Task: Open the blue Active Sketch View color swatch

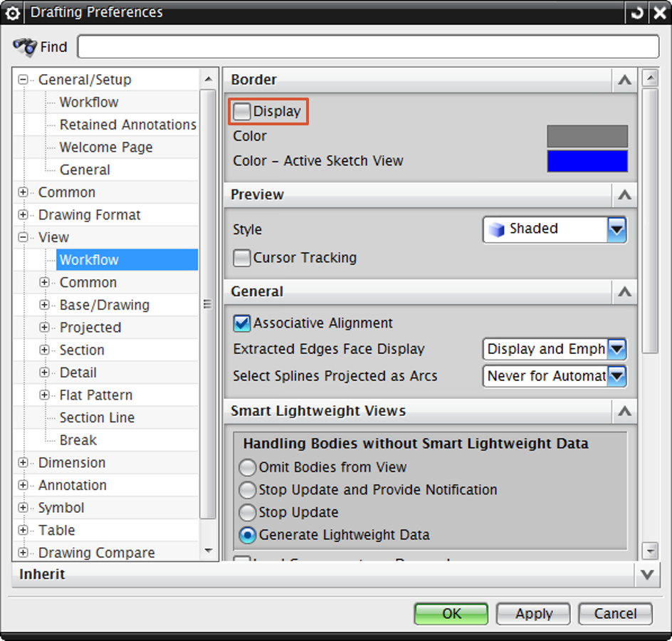Action: (587, 161)
